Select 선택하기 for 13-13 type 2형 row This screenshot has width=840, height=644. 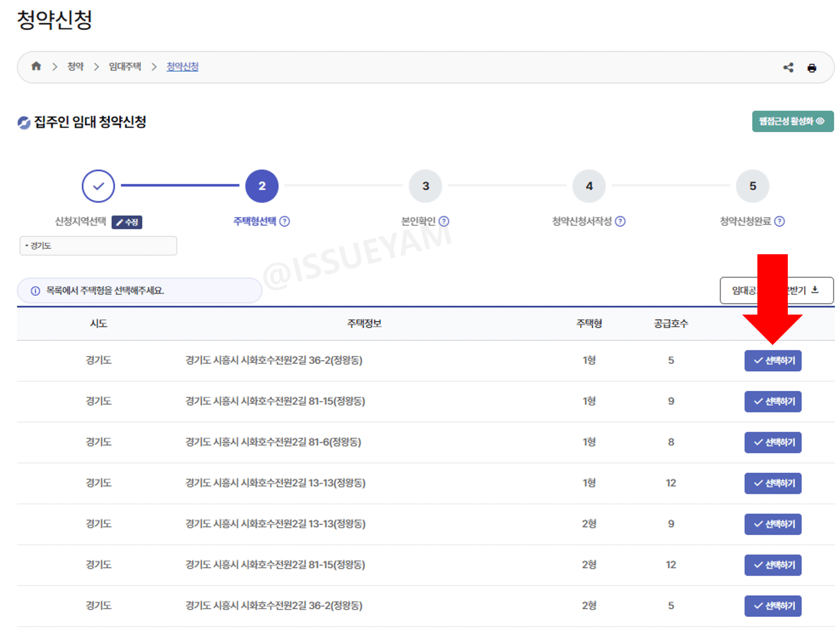773,524
